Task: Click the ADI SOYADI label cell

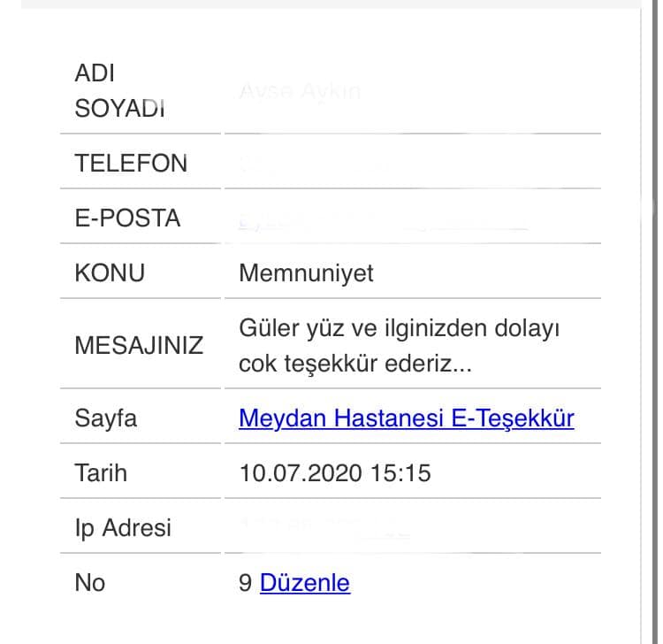Action: [x=141, y=90]
